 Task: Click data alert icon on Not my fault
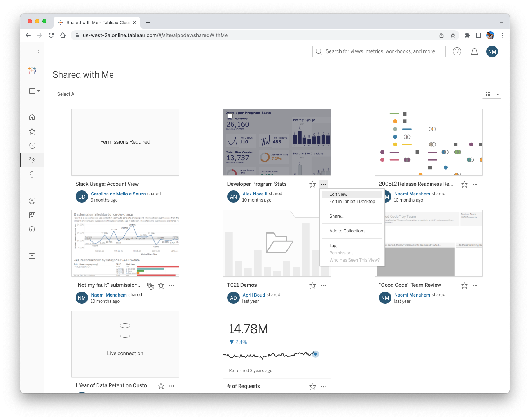tap(151, 286)
